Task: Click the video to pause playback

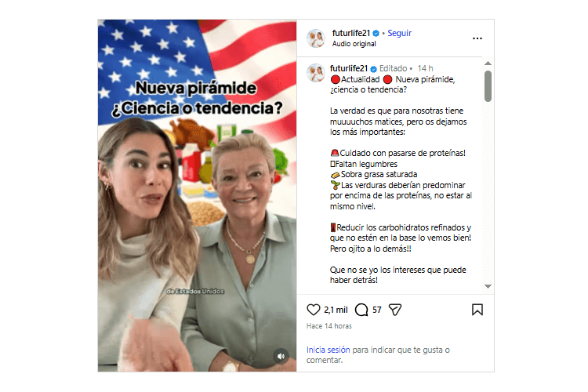Action: click(198, 195)
